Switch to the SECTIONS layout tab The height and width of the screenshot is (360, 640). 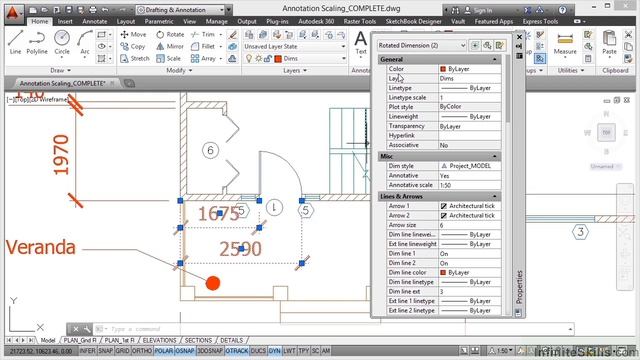[198, 340]
